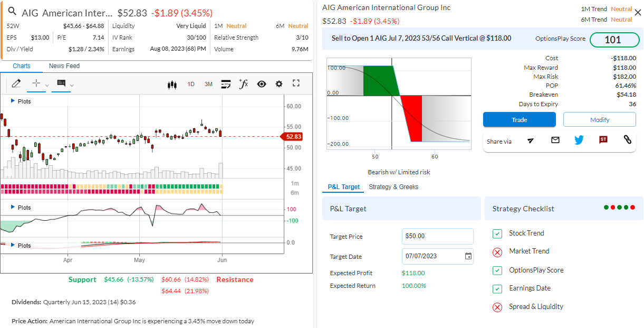Expand the Plots legend on price chart

[x=21, y=101]
